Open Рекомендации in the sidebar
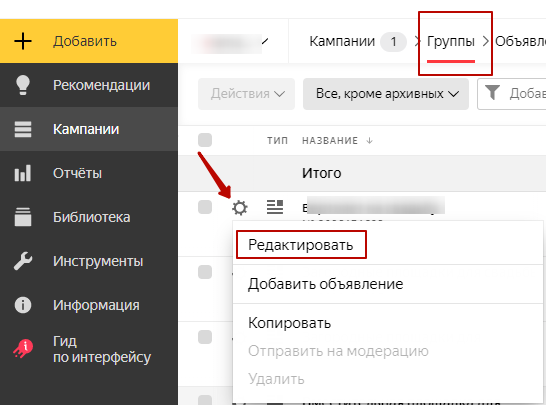The height and width of the screenshot is (405, 546). point(89,85)
